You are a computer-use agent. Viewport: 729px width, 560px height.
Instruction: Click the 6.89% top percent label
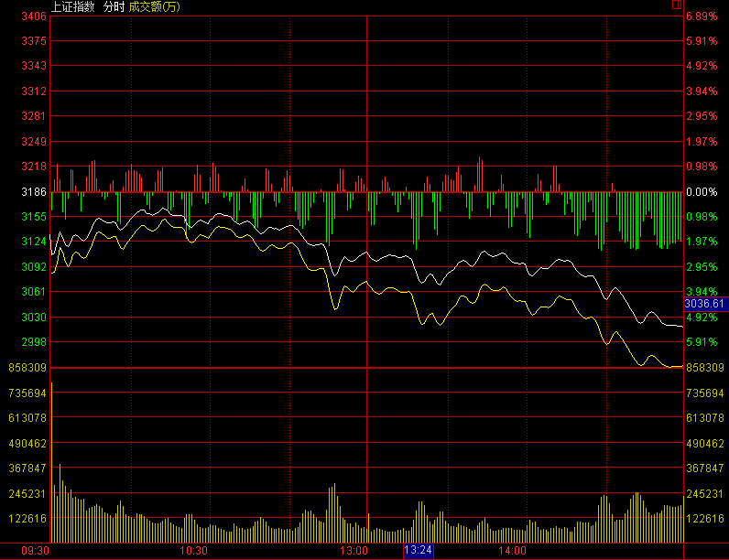(x=701, y=16)
